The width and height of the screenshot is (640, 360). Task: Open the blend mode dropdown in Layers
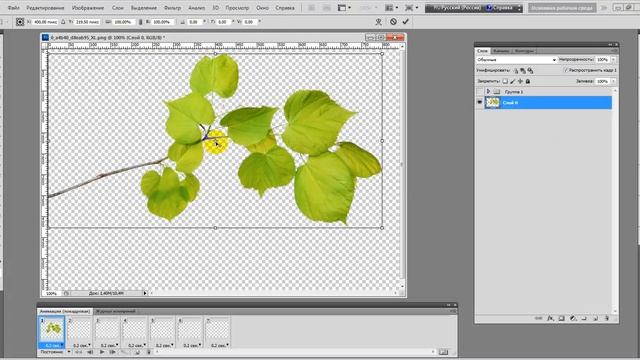pyautogui.click(x=516, y=60)
